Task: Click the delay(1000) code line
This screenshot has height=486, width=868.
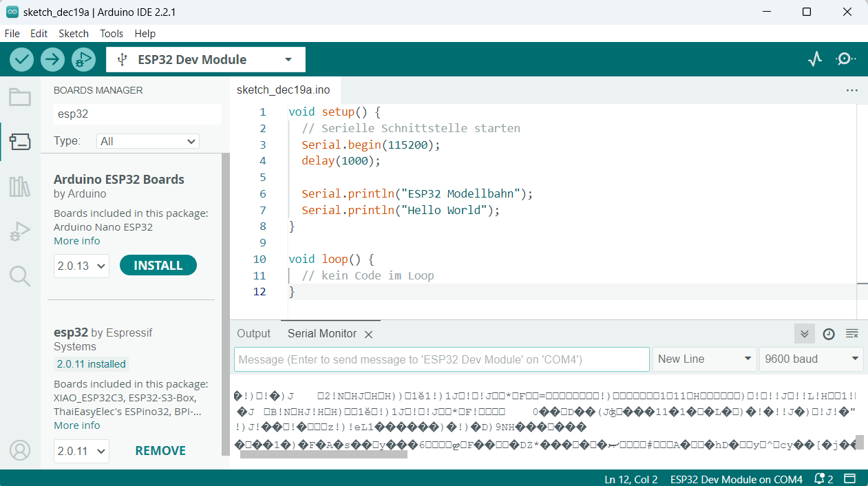Action: 341,161
